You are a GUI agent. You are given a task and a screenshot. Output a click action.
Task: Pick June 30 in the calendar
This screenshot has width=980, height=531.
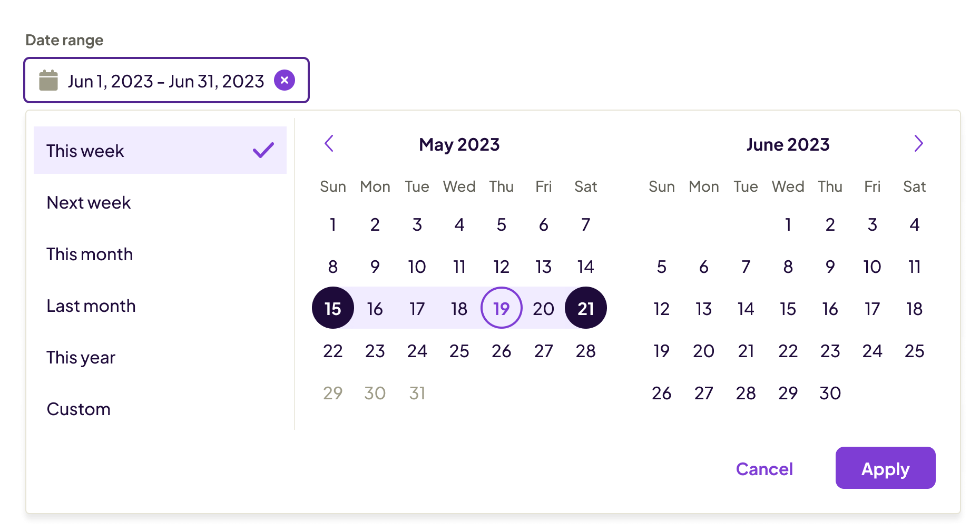830,393
